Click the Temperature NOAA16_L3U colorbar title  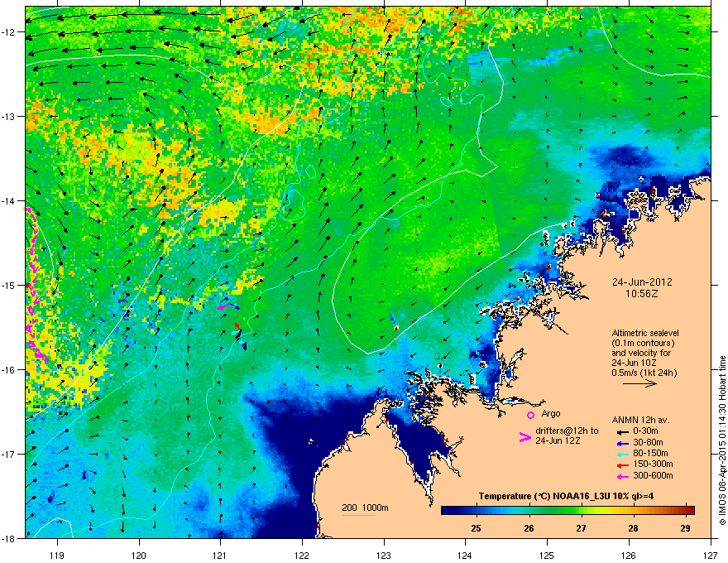point(566,496)
